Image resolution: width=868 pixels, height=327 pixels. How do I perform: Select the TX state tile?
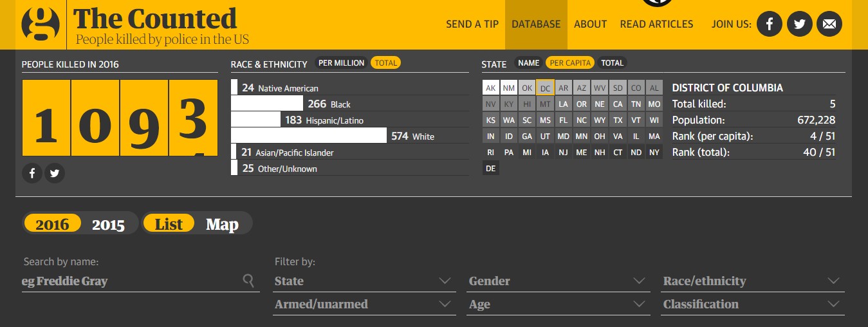pyautogui.click(x=618, y=120)
